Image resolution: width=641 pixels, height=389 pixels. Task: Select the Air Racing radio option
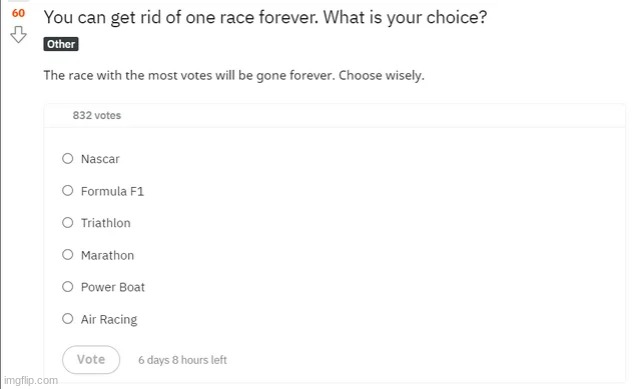67,319
